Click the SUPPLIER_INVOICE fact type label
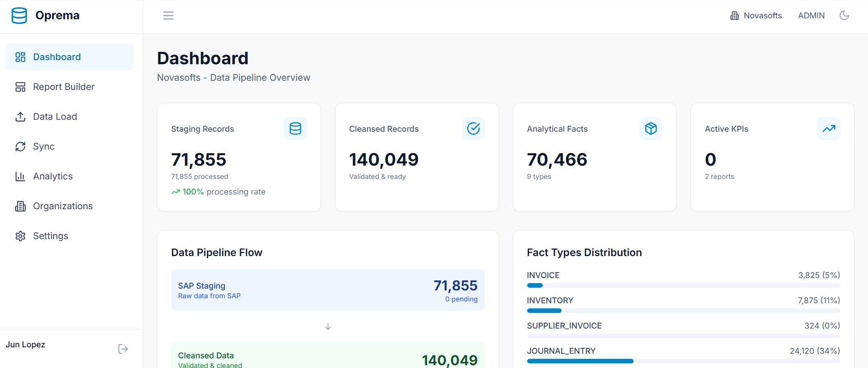868x368 pixels. [x=564, y=326]
